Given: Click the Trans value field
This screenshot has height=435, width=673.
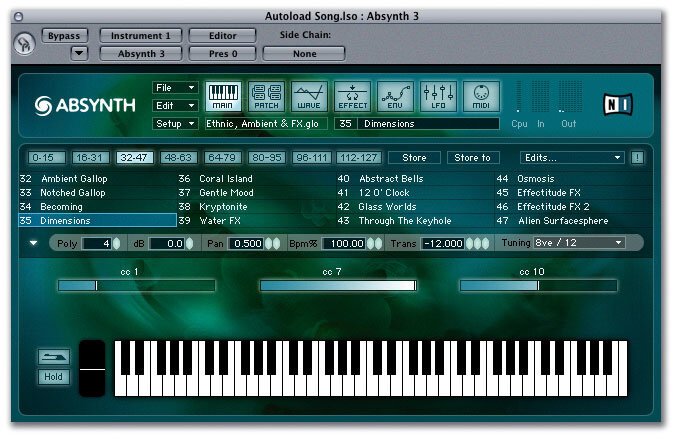Looking at the screenshot, I should (x=443, y=243).
